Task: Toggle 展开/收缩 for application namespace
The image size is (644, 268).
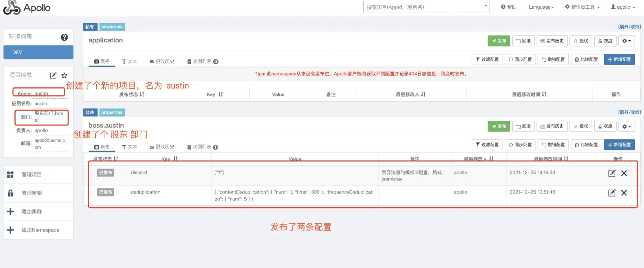Action: (x=629, y=27)
